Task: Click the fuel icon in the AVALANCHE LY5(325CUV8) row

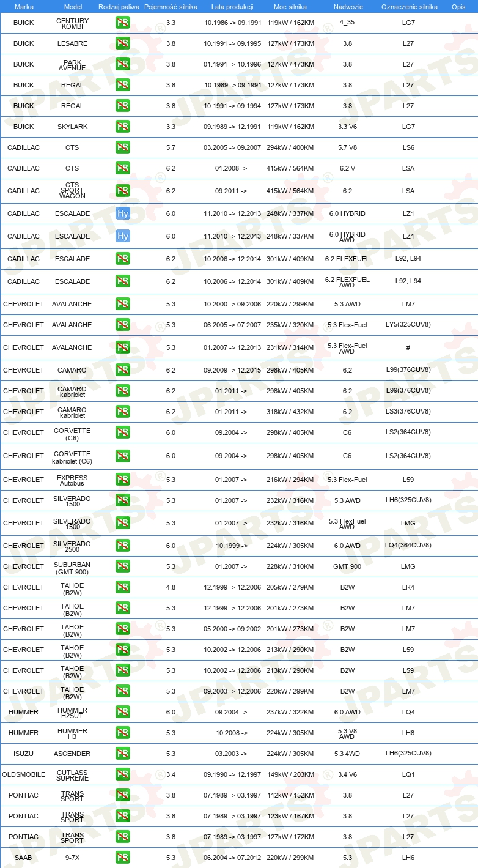Action: 123,325
